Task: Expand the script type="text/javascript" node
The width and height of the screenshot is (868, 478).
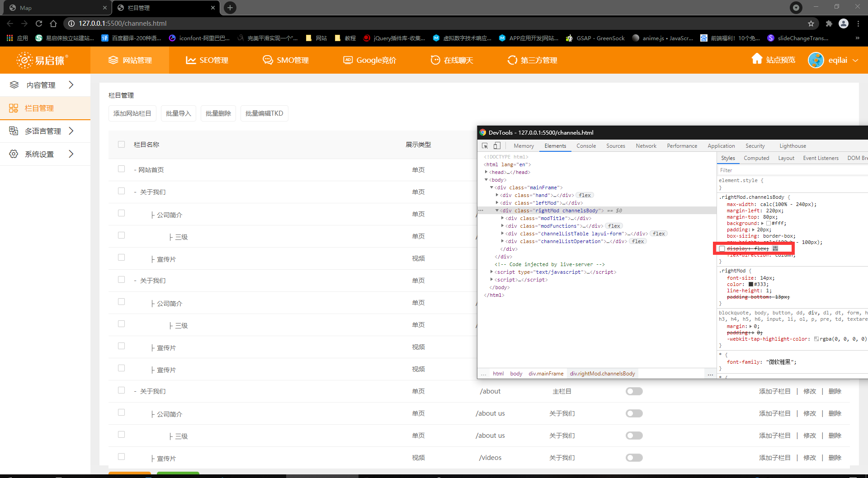Action: 491,272
